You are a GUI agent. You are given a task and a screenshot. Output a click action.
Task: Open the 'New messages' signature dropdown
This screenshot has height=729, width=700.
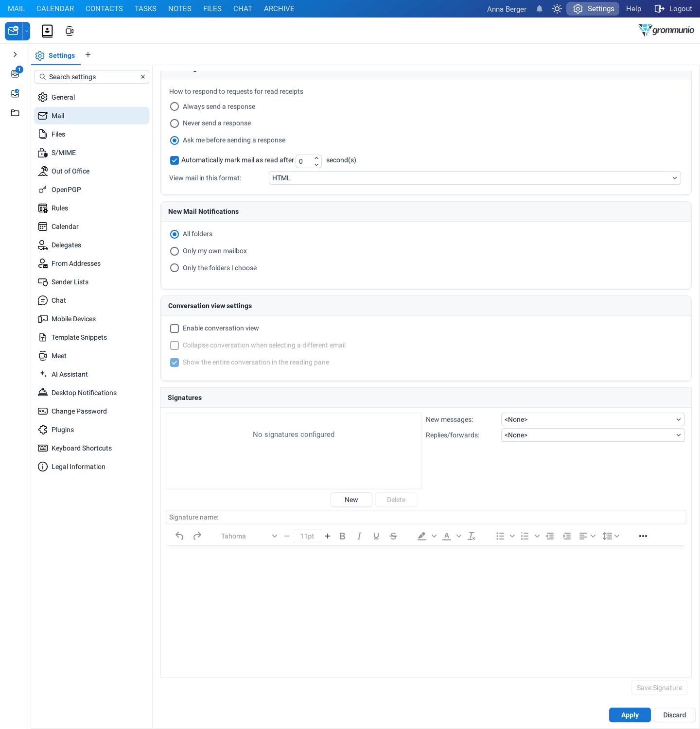coord(593,419)
